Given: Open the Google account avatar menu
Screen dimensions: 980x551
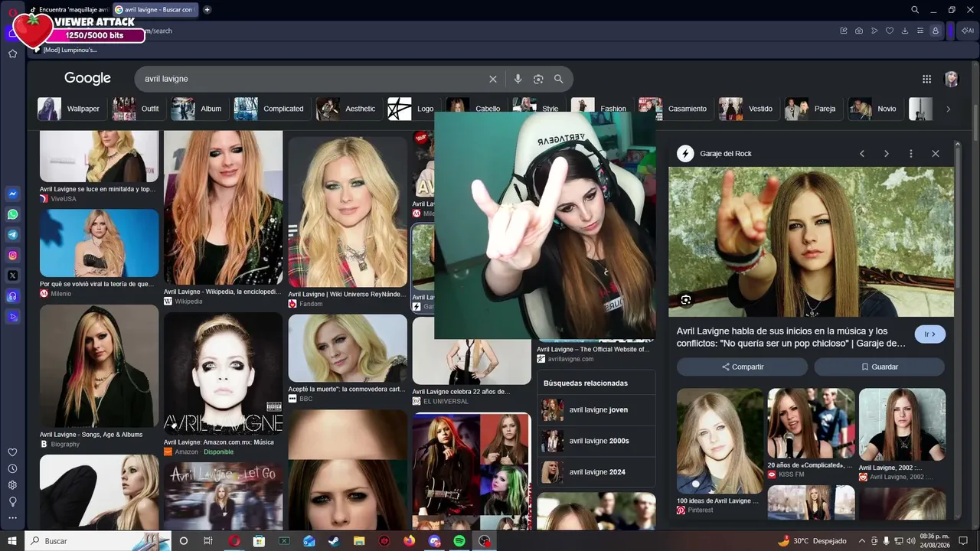Looking at the screenshot, I should [952, 79].
